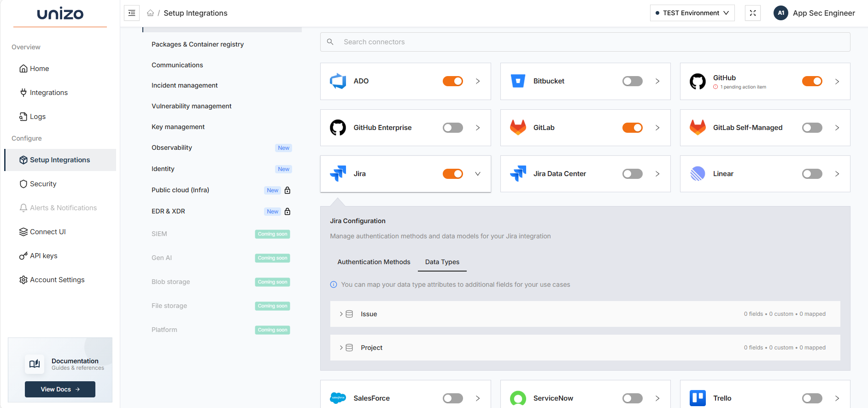Turn on the Linear toggle
This screenshot has height=408, width=868.
(x=812, y=174)
